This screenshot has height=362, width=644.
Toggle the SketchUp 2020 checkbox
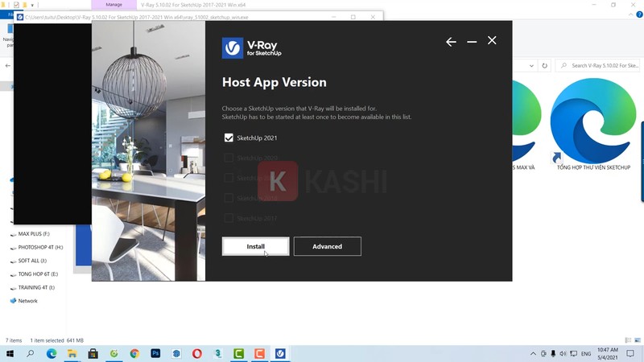click(229, 158)
